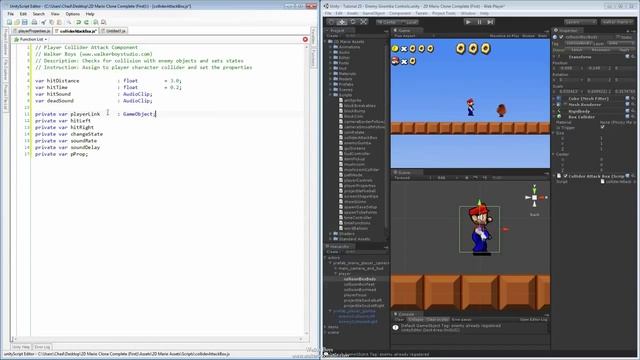Screen dimensions: 640x360
Task: Collapse the Scripts folder in Project
Action: coord(330,95)
